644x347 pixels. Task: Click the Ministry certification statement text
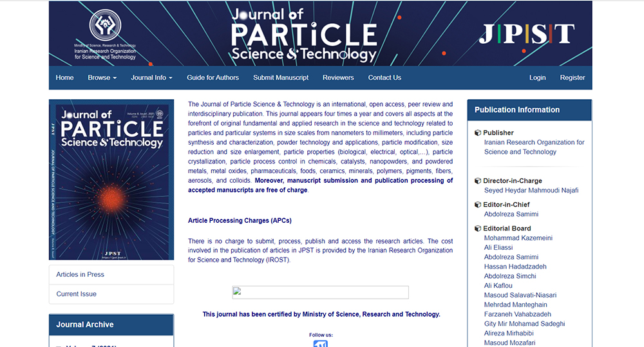[x=321, y=315]
